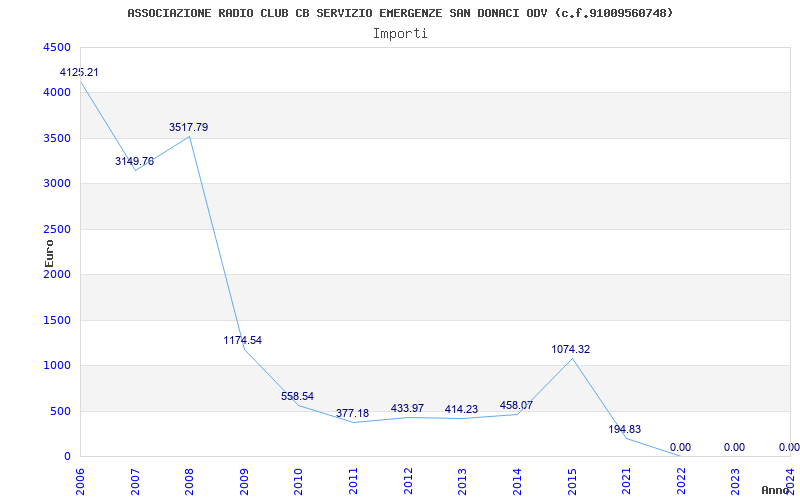The image size is (800, 500).
Task: Select data label 3149.76
Action: tap(134, 161)
